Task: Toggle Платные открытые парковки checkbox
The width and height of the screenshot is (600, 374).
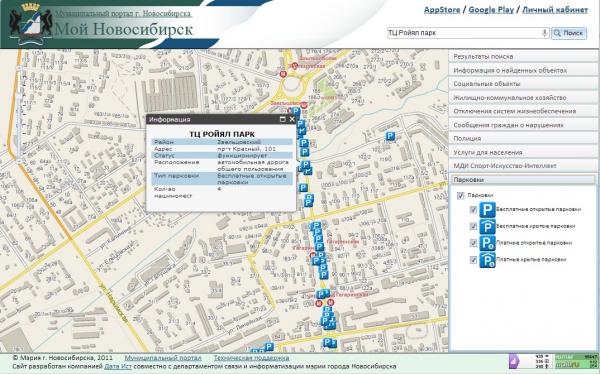Action: (473, 243)
